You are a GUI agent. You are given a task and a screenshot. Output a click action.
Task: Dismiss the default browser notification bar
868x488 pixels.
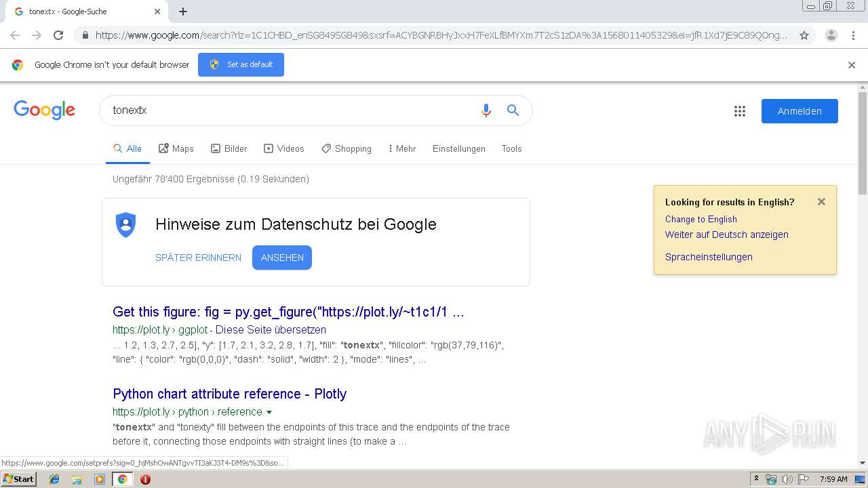(852, 65)
